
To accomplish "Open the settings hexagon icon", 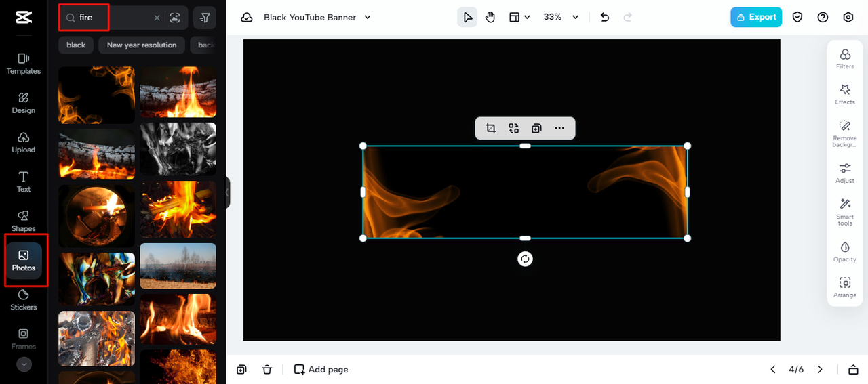I will pos(848,17).
